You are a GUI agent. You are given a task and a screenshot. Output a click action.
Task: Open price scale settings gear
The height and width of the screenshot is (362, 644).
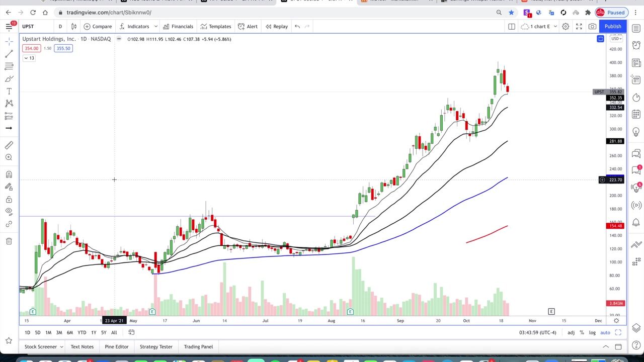[616, 321]
